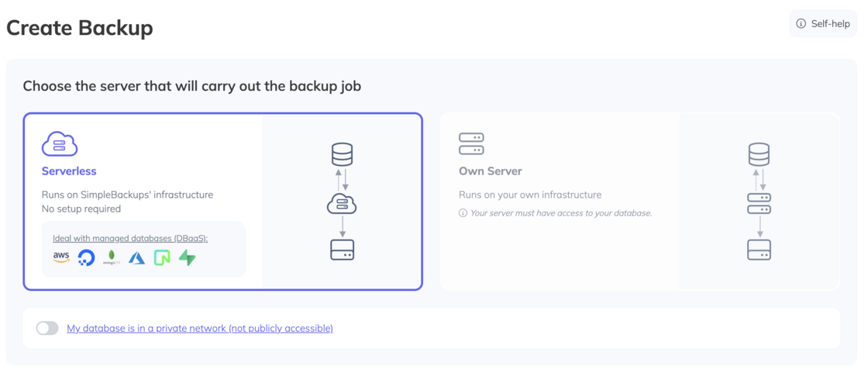Click the cloud icon in Serverless diagram
The width and height of the screenshot is (868, 373).
342,204
